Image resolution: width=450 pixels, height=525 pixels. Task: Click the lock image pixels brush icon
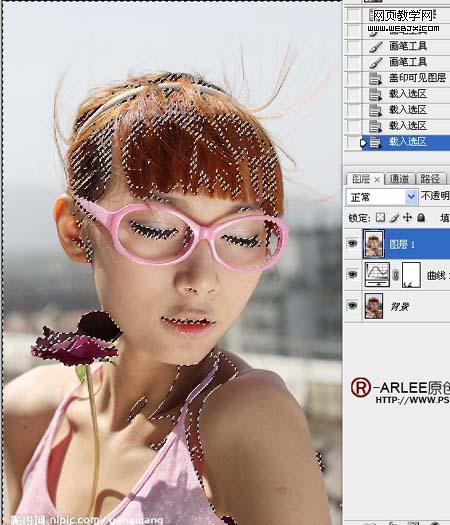coord(394,218)
